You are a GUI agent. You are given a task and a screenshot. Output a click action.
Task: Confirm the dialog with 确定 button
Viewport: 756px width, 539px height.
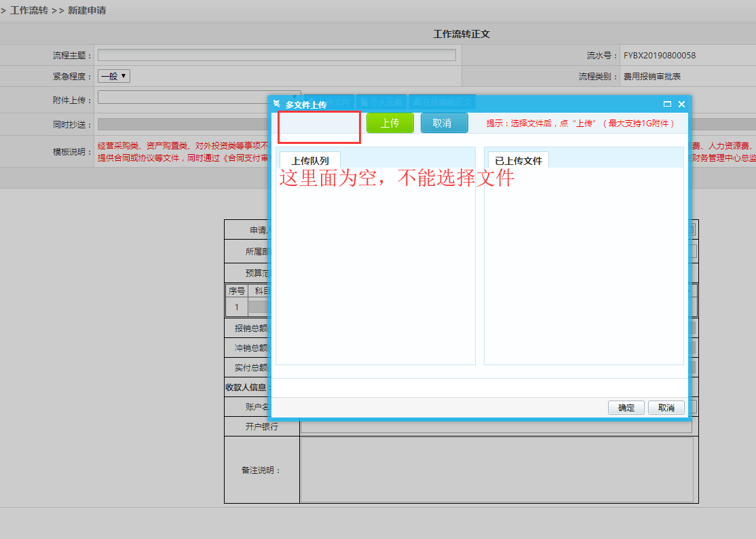(626, 407)
